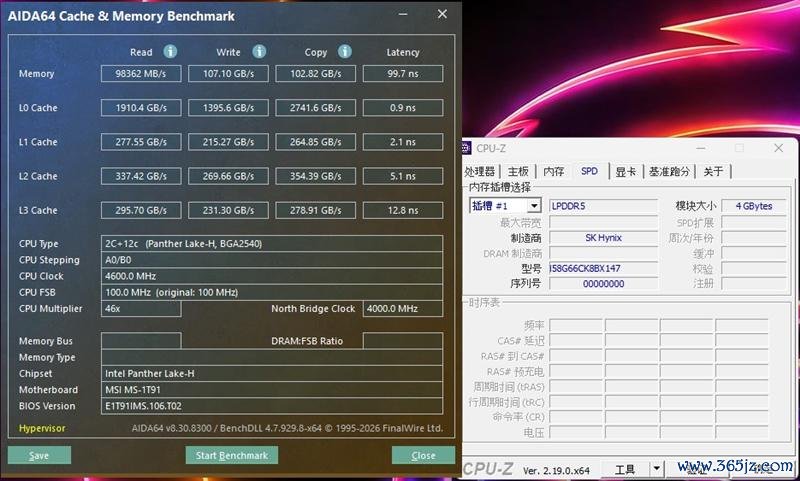The width and height of the screenshot is (800, 481).
Task: Click the Chipset Intel Panther Lake-H field
Action: pyautogui.click(x=272, y=373)
